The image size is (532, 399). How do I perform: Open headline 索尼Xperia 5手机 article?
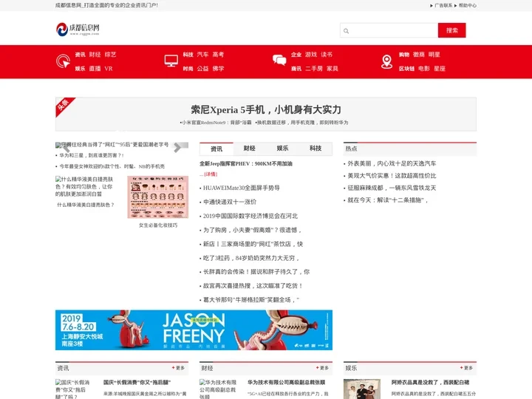[266, 109]
